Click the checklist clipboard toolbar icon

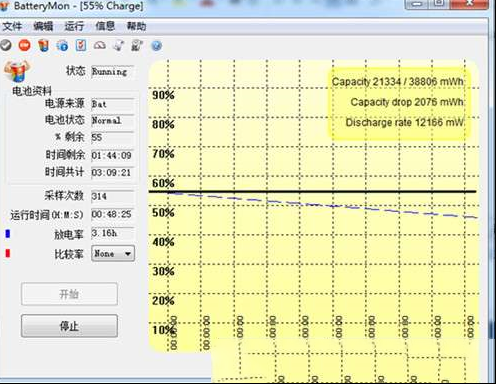tap(81, 45)
